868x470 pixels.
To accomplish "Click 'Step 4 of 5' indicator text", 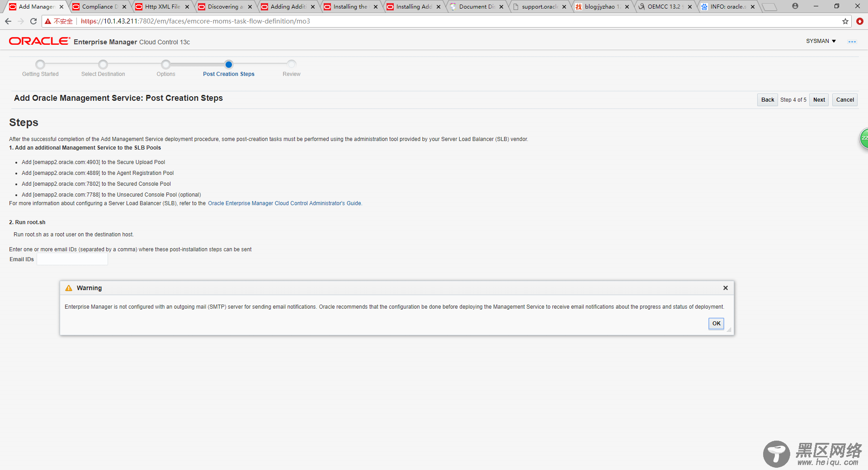I will point(793,100).
